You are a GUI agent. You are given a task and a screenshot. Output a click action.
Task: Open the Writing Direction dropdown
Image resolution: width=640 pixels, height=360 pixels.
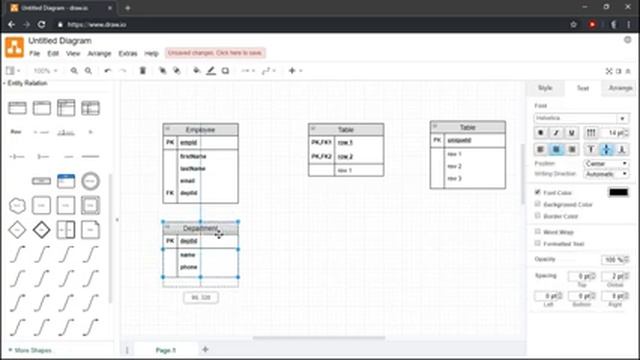[x=606, y=174]
